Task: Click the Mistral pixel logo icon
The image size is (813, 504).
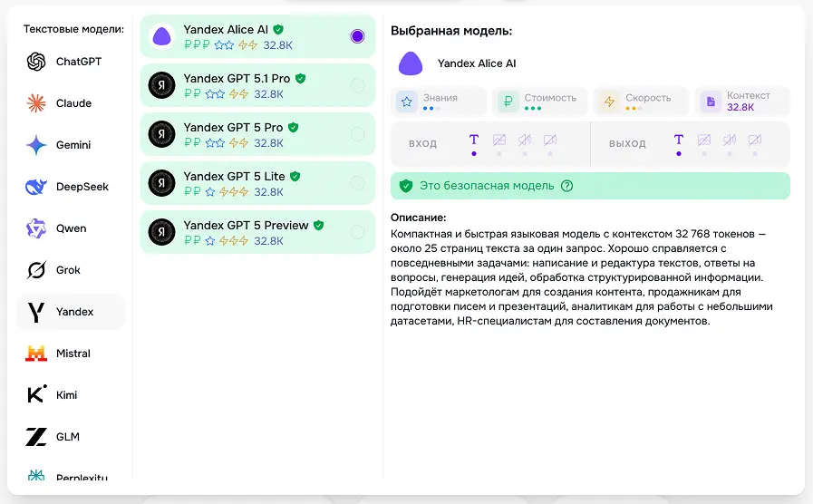Action: (x=36, y=354)
